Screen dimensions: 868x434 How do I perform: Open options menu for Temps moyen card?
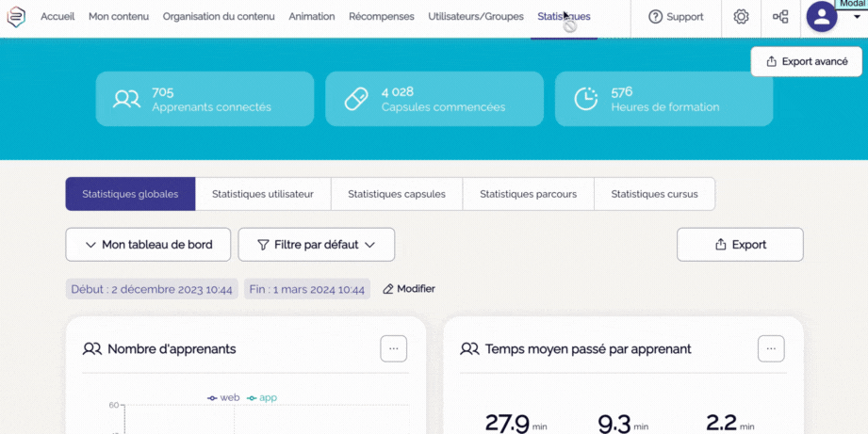click(x=771, y=348)
